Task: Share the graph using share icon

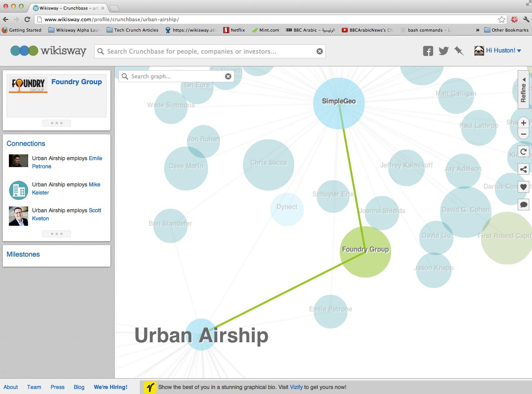Action: coord(524,169)
